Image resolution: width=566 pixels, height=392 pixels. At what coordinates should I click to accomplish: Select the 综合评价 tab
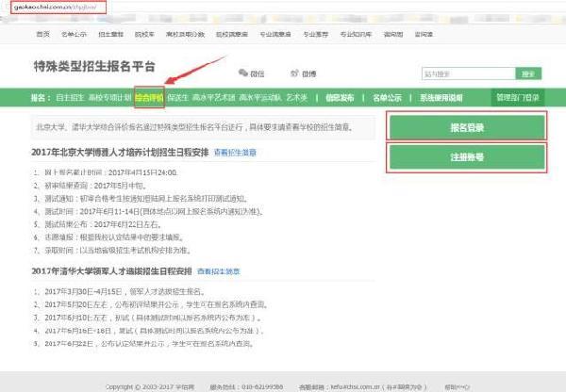pos(149,96)
